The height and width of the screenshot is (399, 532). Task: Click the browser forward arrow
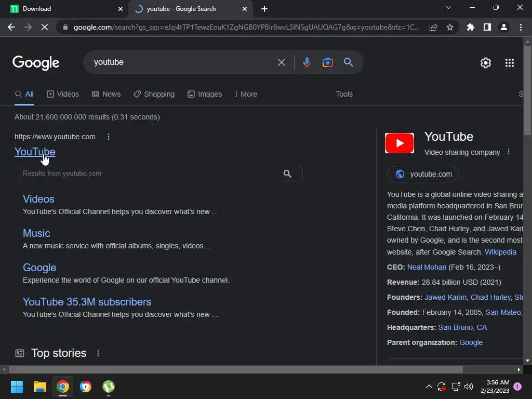tap(28, 27)
